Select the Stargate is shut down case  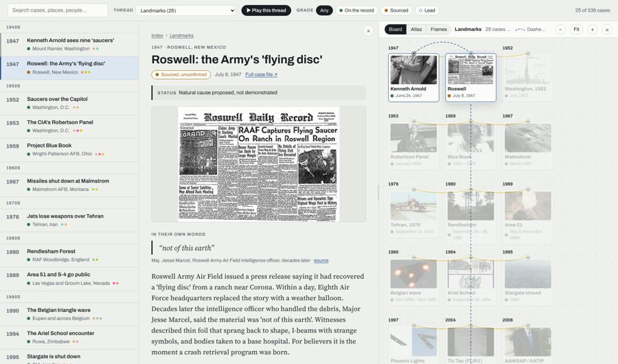(x=69, y=357)
